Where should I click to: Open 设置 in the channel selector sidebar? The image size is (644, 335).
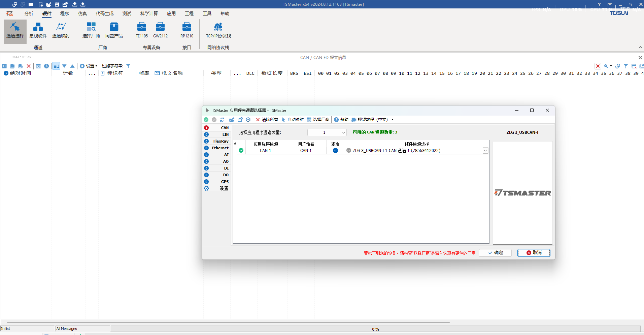click(216, 188)
